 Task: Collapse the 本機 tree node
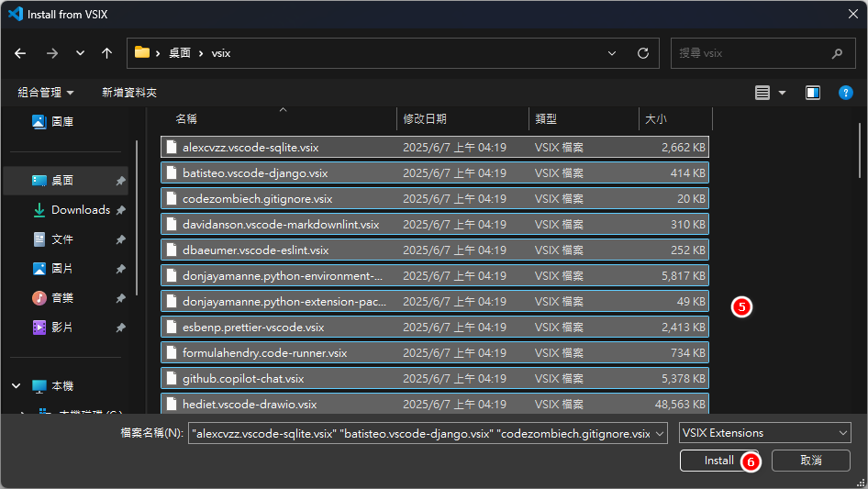point(16,386)
